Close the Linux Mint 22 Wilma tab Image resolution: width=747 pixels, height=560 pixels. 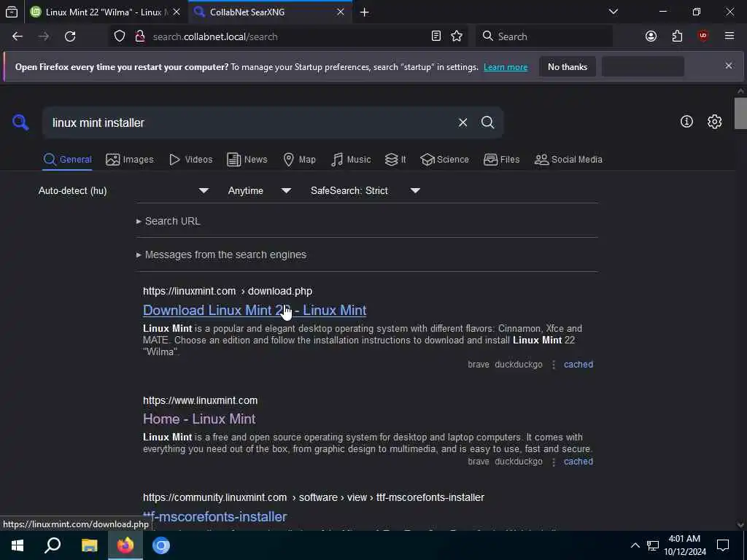click(177, 12)
